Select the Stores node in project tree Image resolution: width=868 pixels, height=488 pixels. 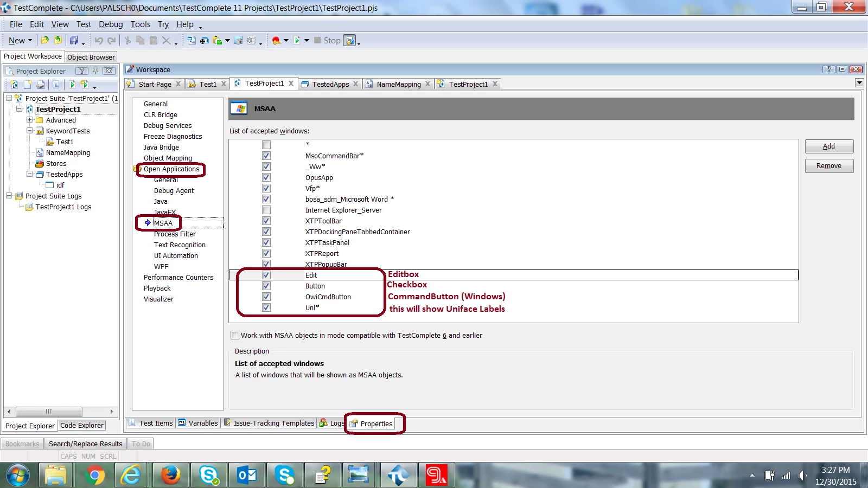coord(56,163)
